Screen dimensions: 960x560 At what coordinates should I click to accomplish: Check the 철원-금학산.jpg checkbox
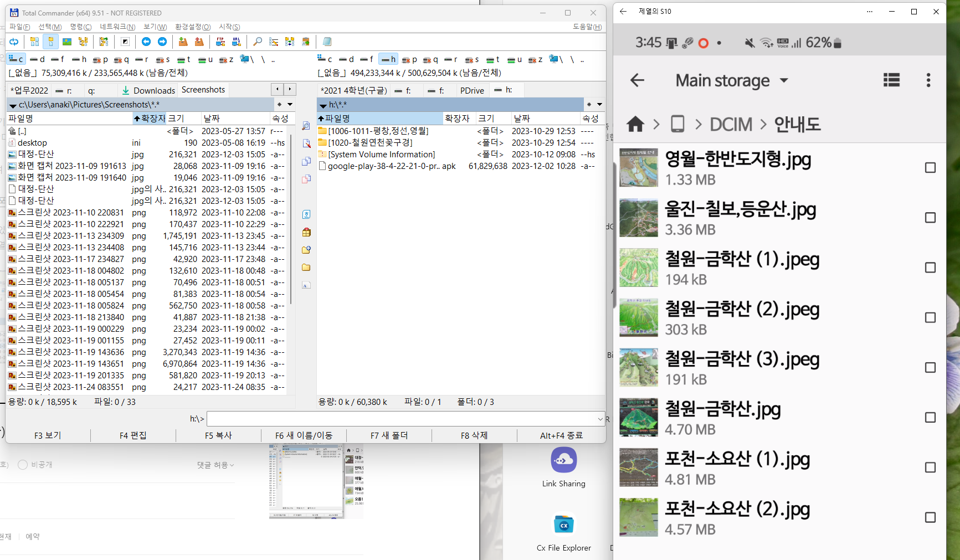click(x=931, y=418)
